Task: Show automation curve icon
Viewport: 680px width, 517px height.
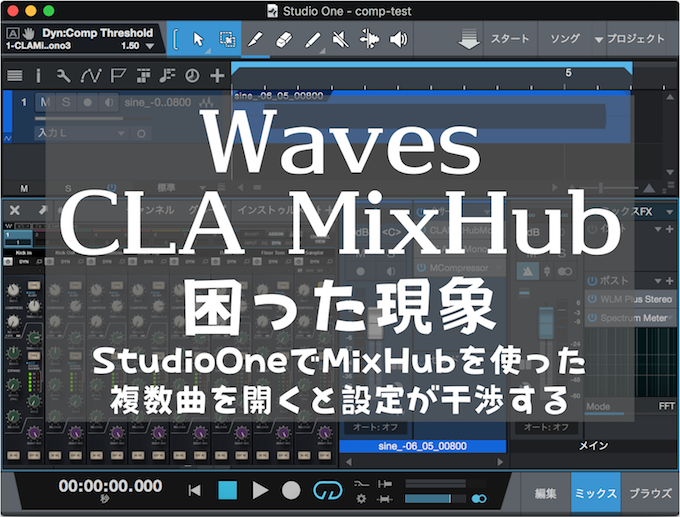Action: 91,76
